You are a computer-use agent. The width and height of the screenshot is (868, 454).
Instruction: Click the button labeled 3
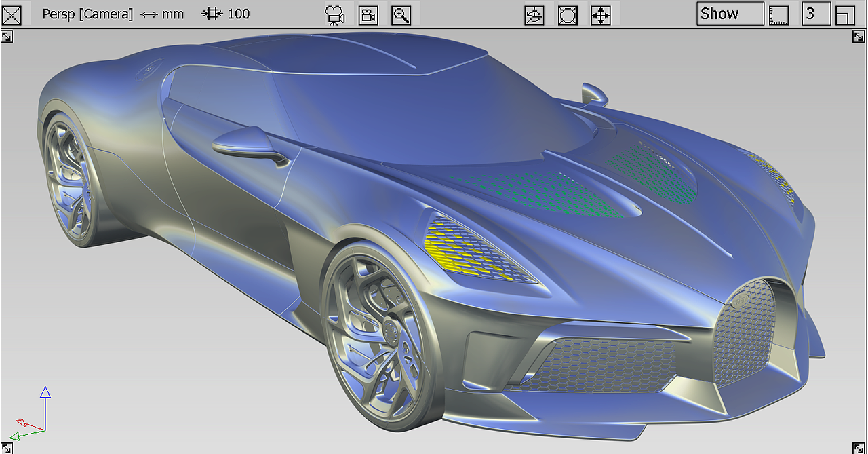point(816,14)
